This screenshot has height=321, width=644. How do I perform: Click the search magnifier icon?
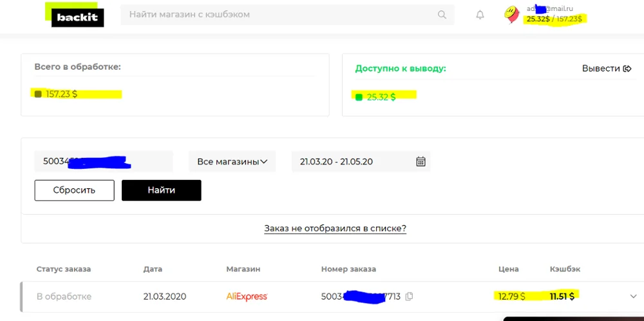tap(442, 15)
